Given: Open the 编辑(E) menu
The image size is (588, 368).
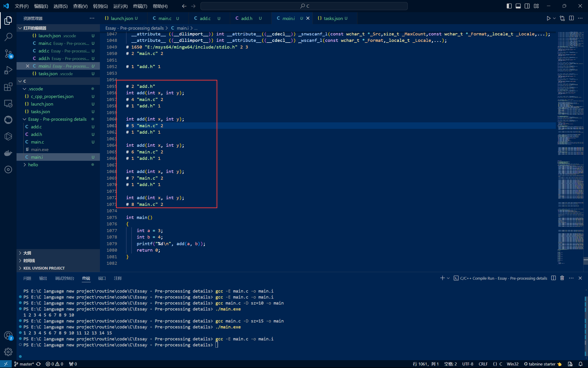Looking at the screenshot, I should [41, 6].
